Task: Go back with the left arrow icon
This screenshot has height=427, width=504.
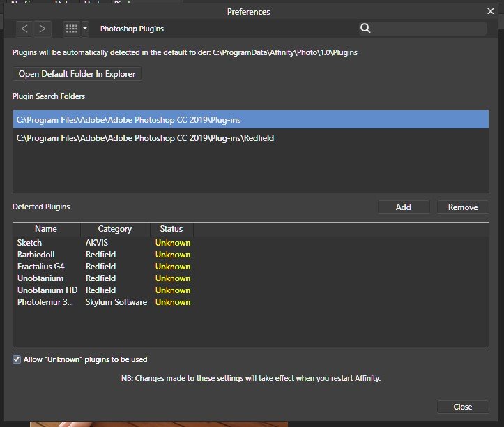Action: click(x=24, y=29)
